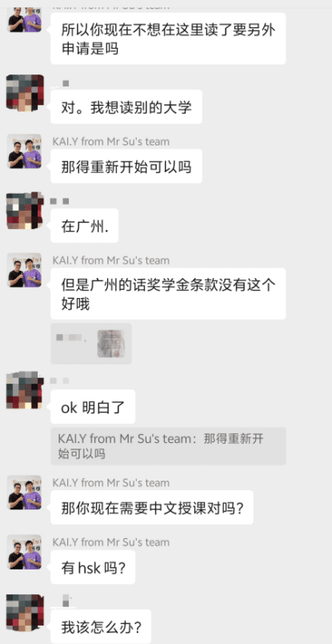This screenshot has height=644, width=332.
Task: Select the 在广州. message bubble
Action: click(85, 226)
